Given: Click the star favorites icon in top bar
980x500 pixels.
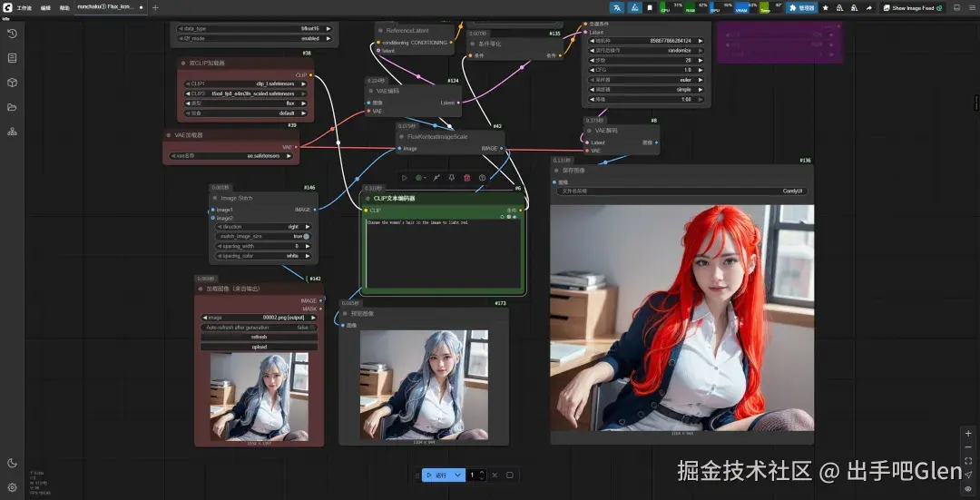Looking at the screenshot, I should 825,7.
